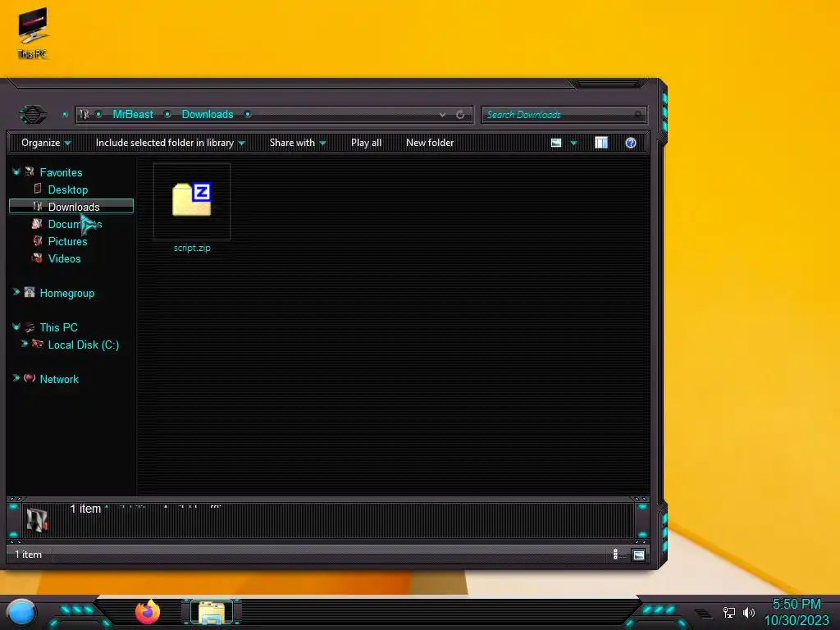
Task: Open Desktop in the navigation pane
Action: 68,189
